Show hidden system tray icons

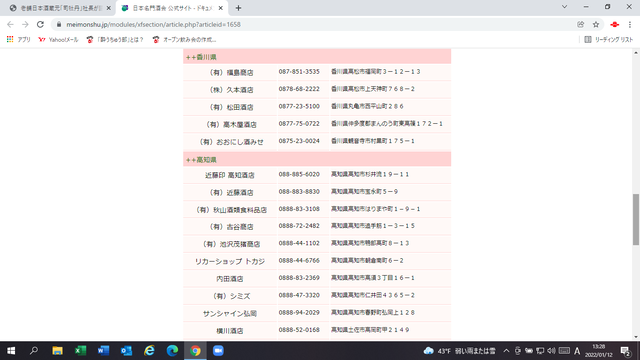pyautogui.click(x=506, y=351)
